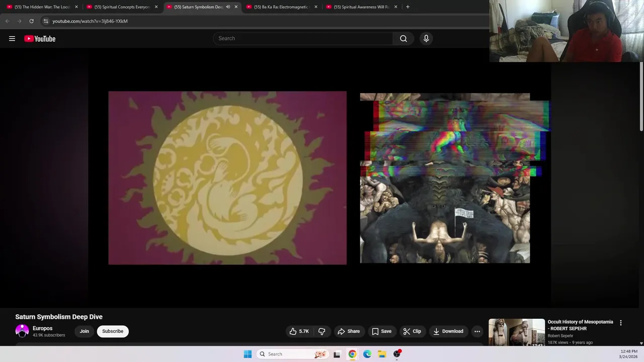Viewport: 644px width, 362px height.
Task: Focus the YouTube search box
Action: (x=303, y=39)
